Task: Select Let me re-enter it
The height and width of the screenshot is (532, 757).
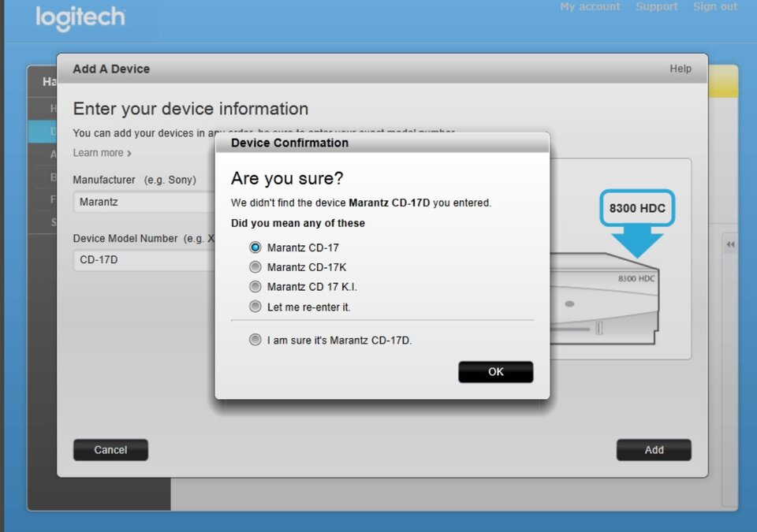Action: coord(255,307)
